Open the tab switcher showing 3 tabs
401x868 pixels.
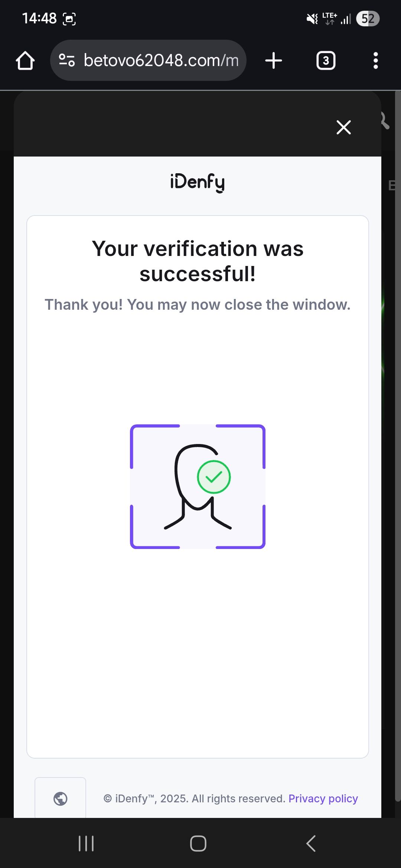pos(326,60)
